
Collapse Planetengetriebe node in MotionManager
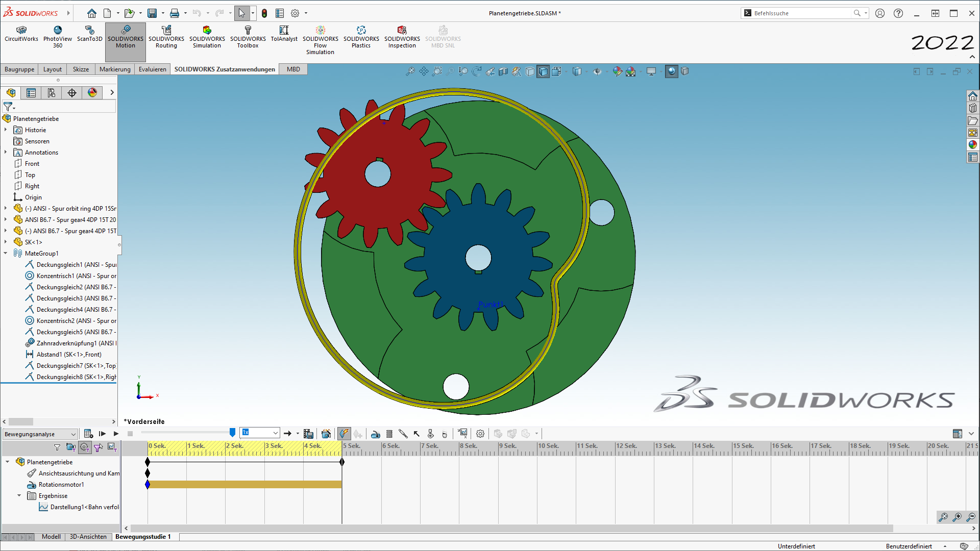click(8, 462)
